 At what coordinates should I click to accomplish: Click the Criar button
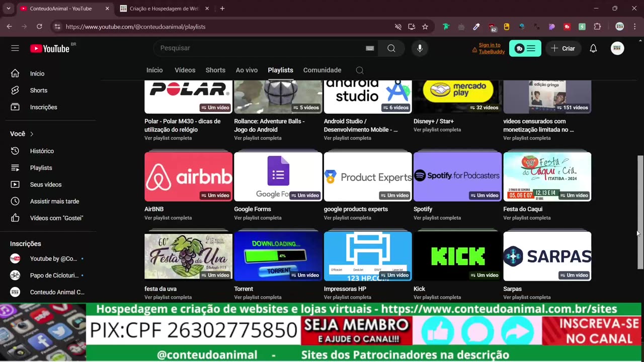click(x=563, y=48)
